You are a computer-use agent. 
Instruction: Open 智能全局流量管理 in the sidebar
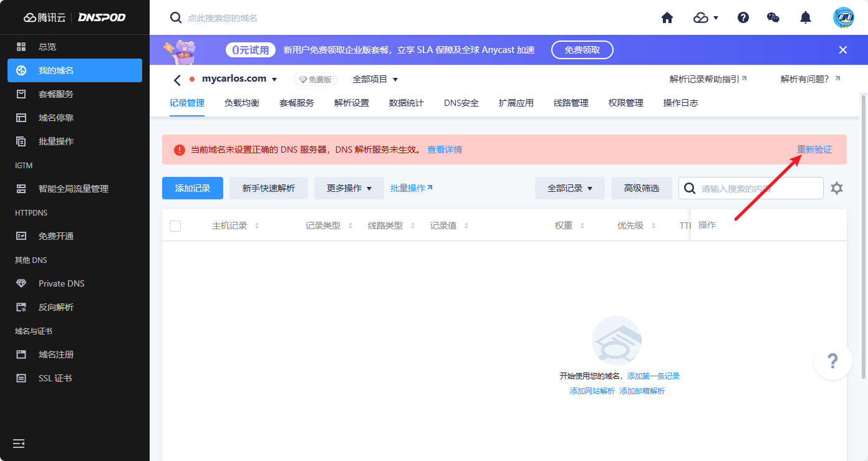pos(75,189)
